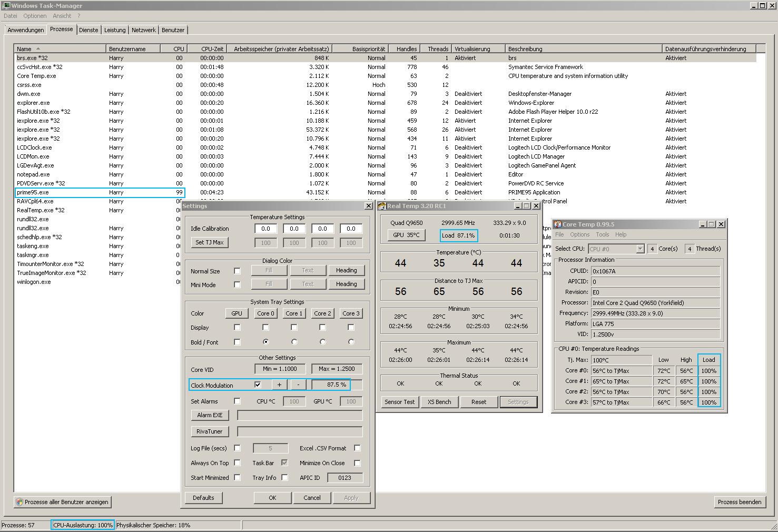Sort by the CPU column header
The height and width of the screenshot is (532, 778).
tap(174, 49)
